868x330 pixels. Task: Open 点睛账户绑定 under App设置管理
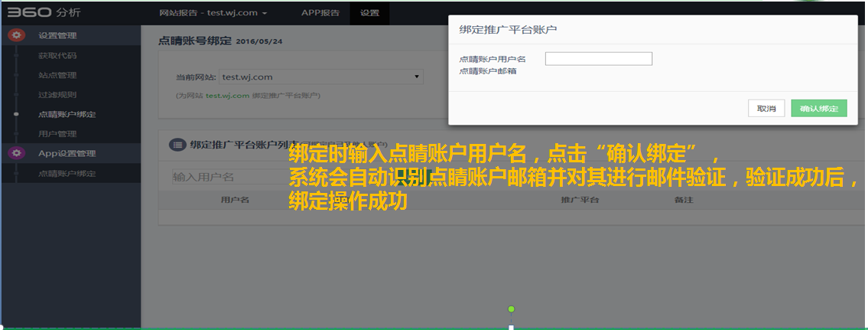tap(67, 174)
